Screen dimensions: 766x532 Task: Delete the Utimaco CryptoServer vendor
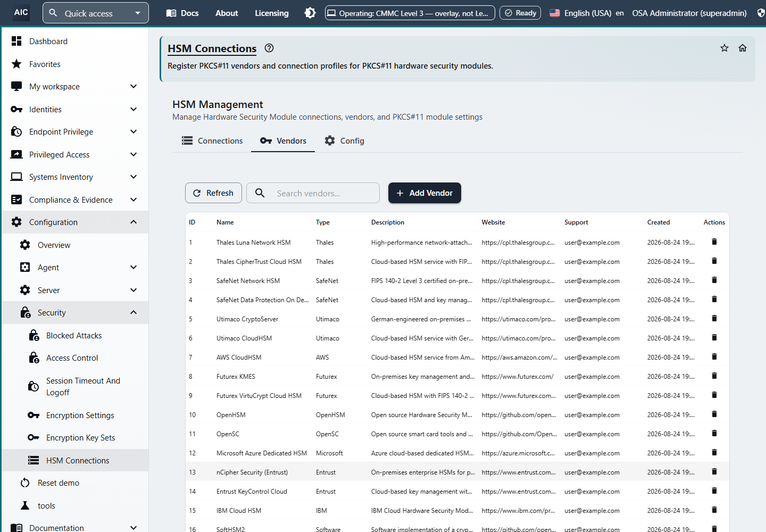pos(714,319)
